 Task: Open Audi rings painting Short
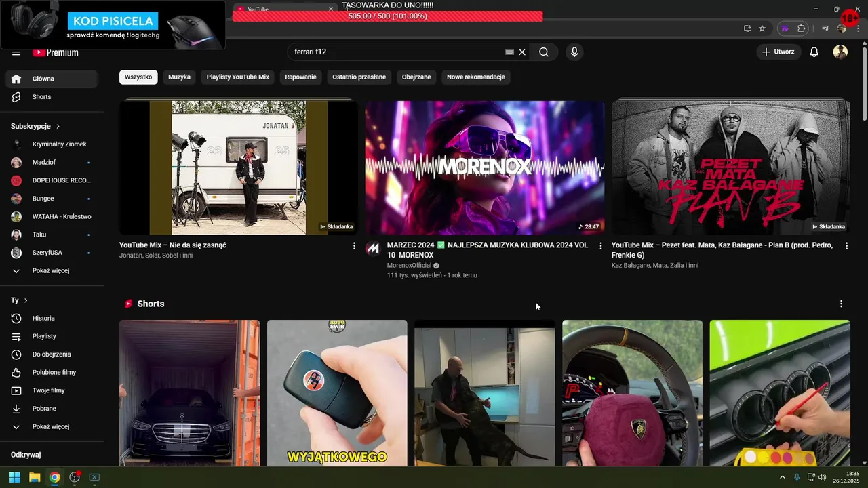[x=780, y=393]
